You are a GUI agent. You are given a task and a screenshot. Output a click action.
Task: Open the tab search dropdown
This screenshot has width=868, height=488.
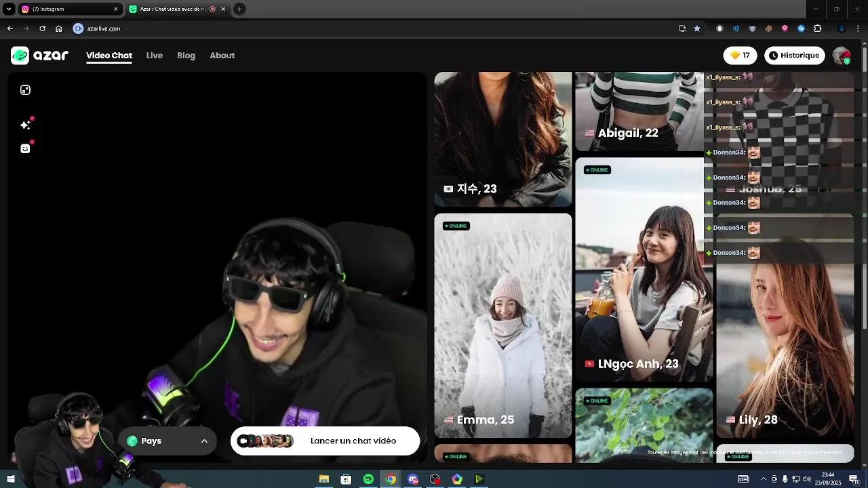point(9,9)
